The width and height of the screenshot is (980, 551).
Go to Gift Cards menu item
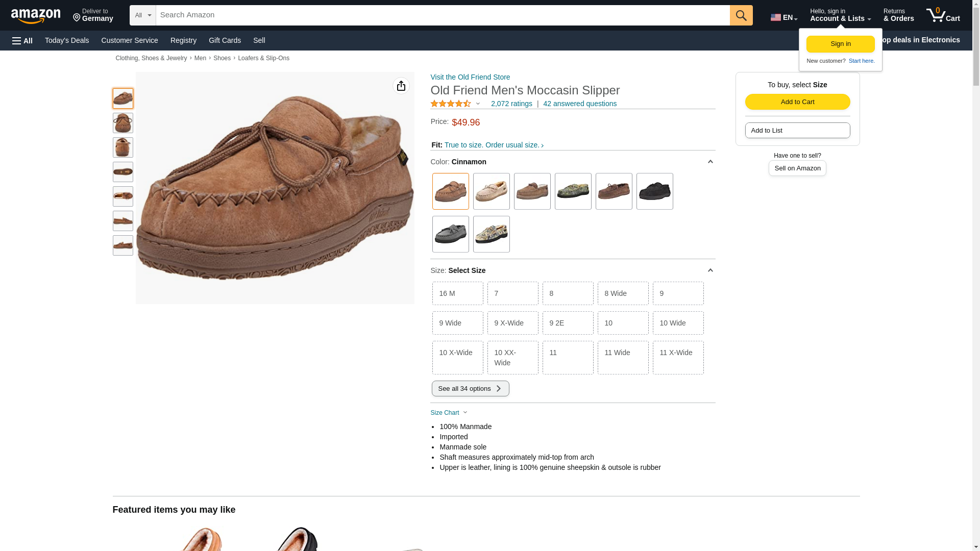pos(225,40)
